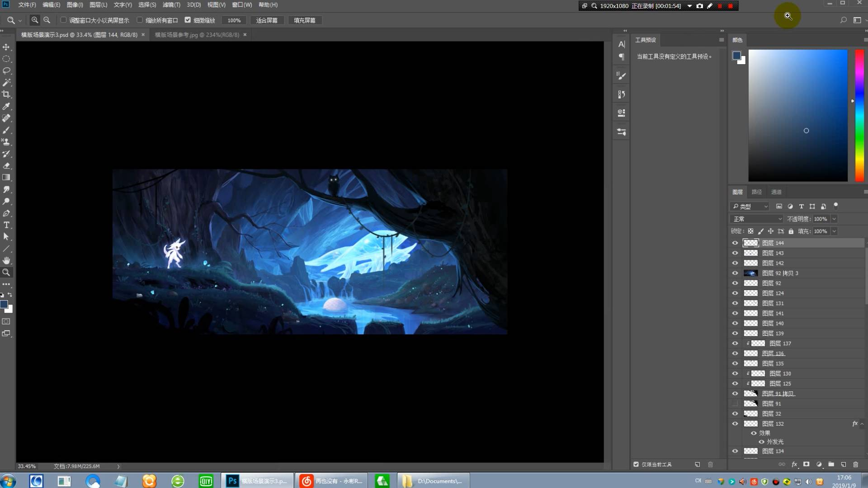The width and height of the screenshot is (868, 488).
Task: Open 文件(F) menu
Action: (x=27, y=5)
